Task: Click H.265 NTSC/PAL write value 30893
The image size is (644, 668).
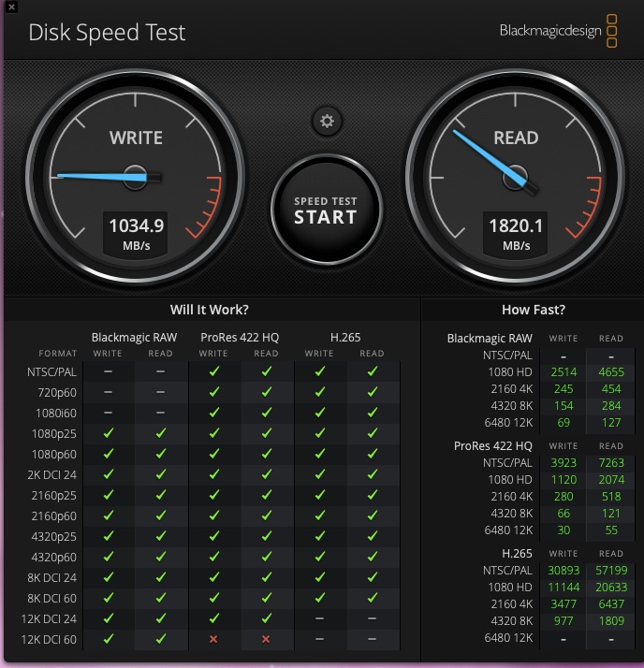Action: (563, 570)
